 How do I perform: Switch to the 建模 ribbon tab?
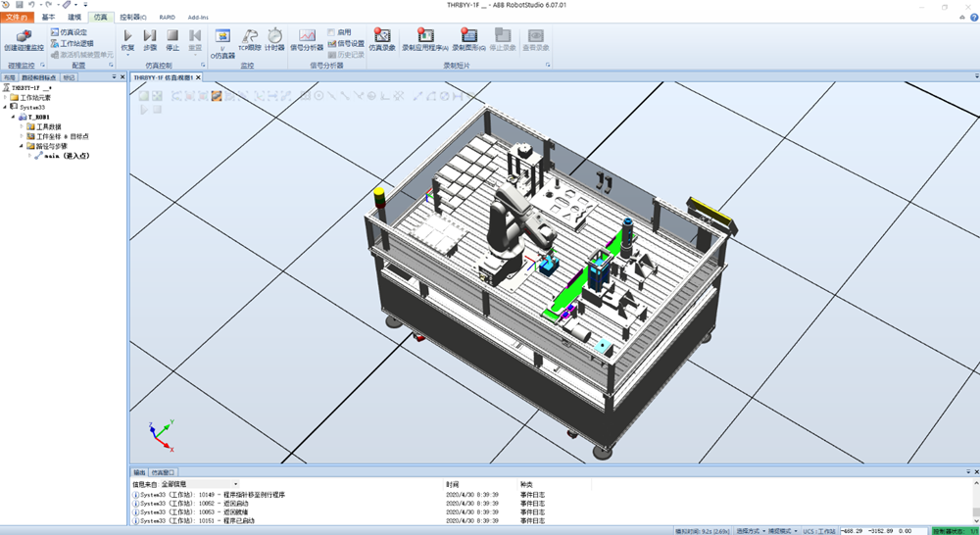(x=75, y=18)
